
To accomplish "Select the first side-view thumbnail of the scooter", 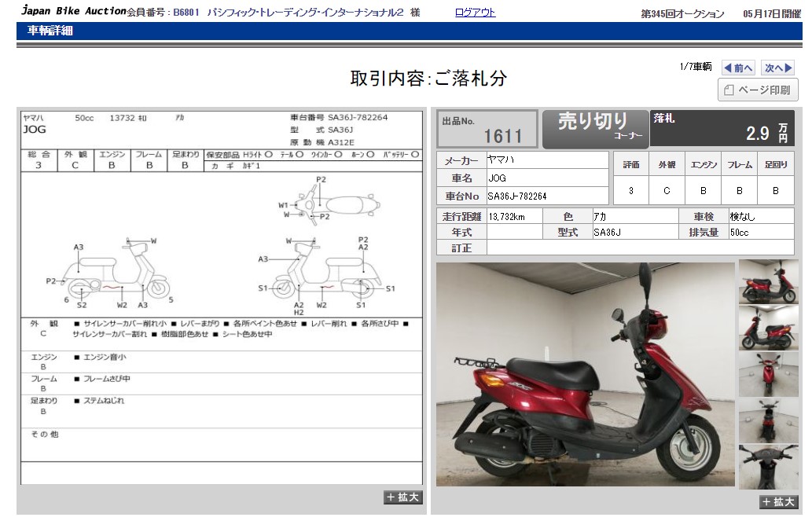I will (x=769, y=282).
